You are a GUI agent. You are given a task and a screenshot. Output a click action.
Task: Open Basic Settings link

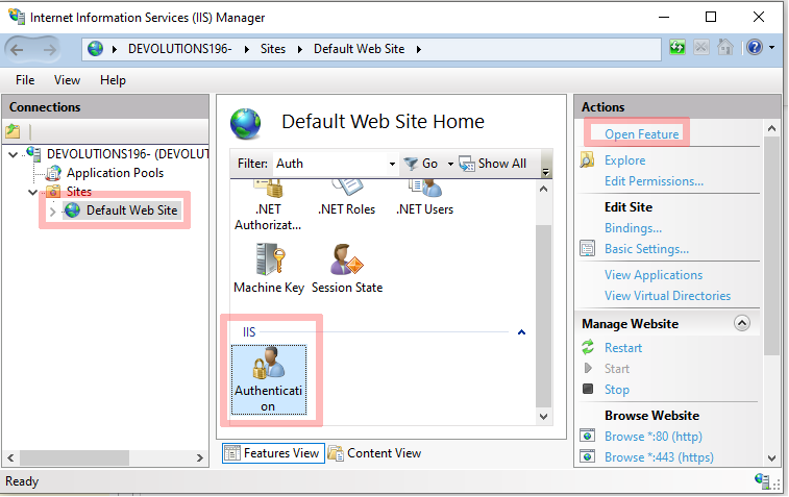click(x=647, y=249)
